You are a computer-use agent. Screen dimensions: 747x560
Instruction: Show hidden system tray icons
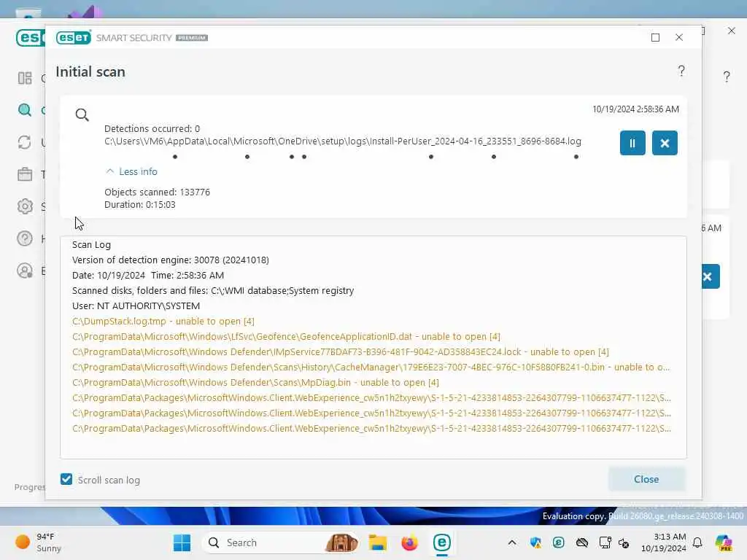point(511,542)
